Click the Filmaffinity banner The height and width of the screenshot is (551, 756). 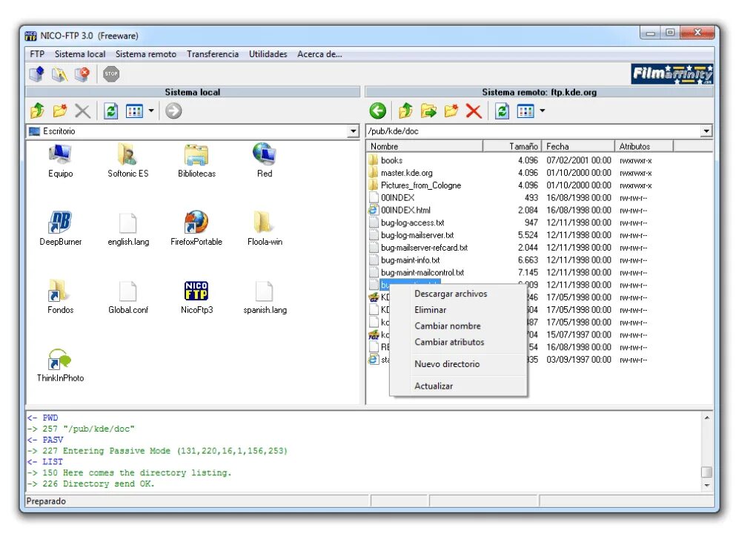(672, 74)
